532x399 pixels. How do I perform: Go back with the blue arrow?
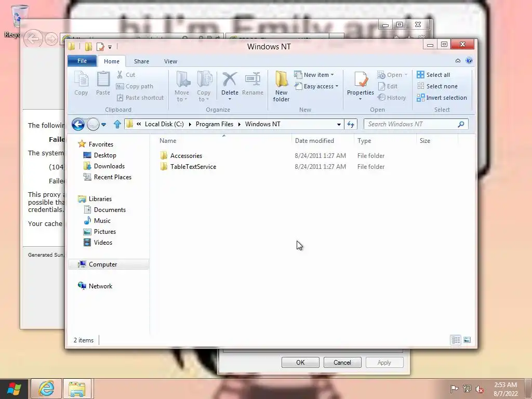click(78, 124)
